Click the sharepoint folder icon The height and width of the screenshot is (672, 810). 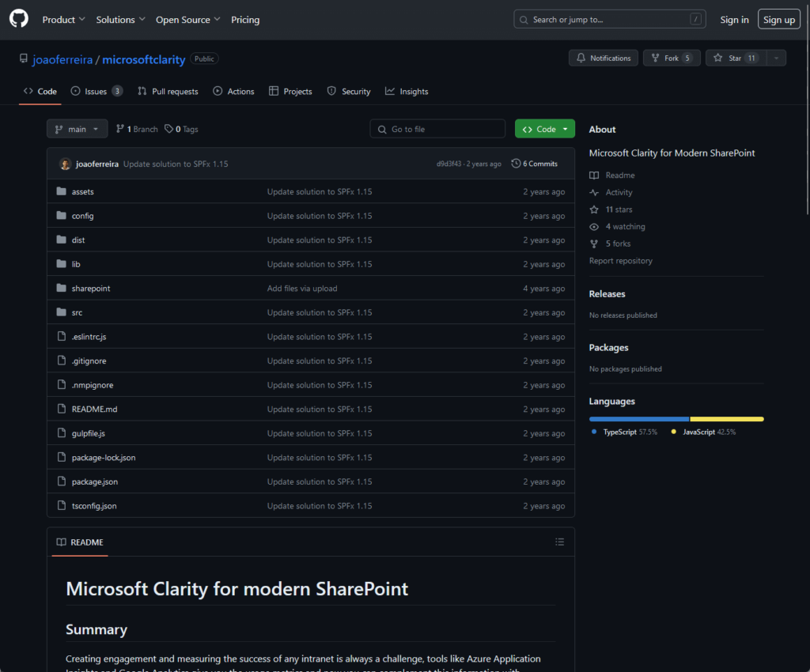(62, 288)
